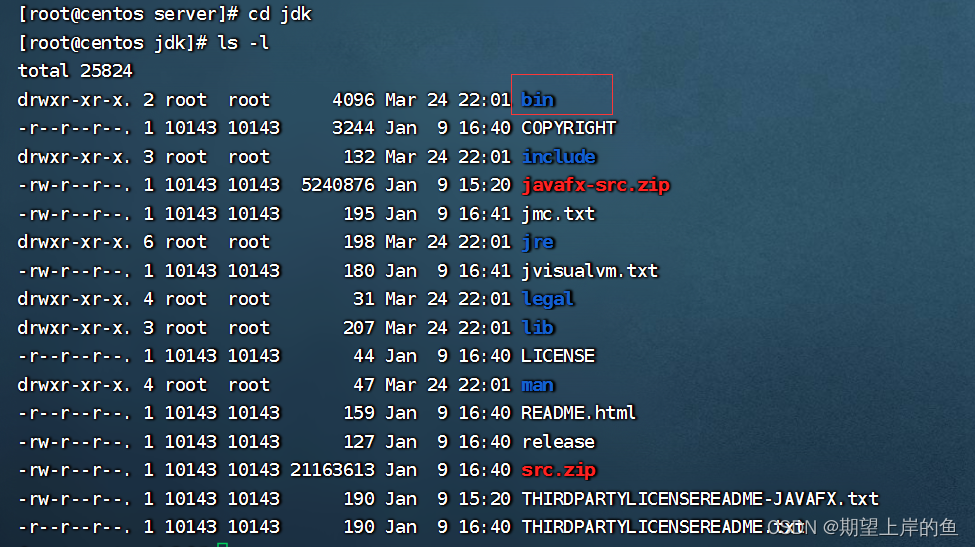The height and width of the screenshot is (547, 975).
Task: Click the size 195 in jmc.txt row
Action: (x=359, y=214)
